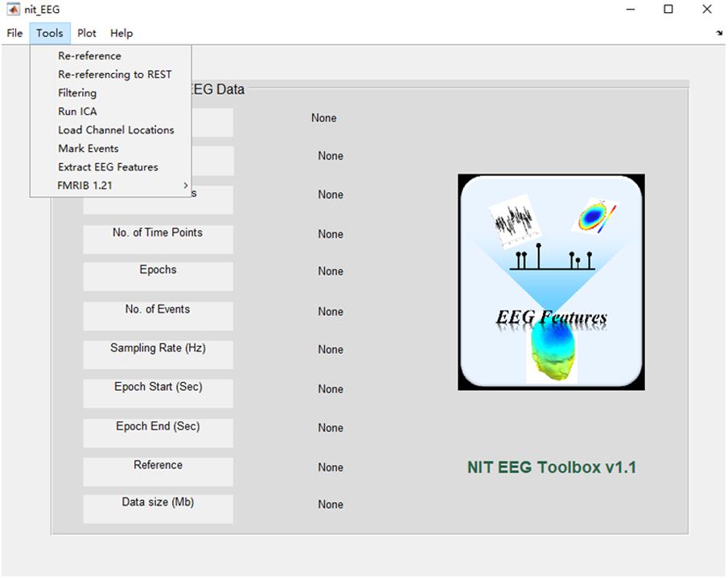Choose Re-reference from Tools menu
728x579 pixels.
tap(110, 55)
